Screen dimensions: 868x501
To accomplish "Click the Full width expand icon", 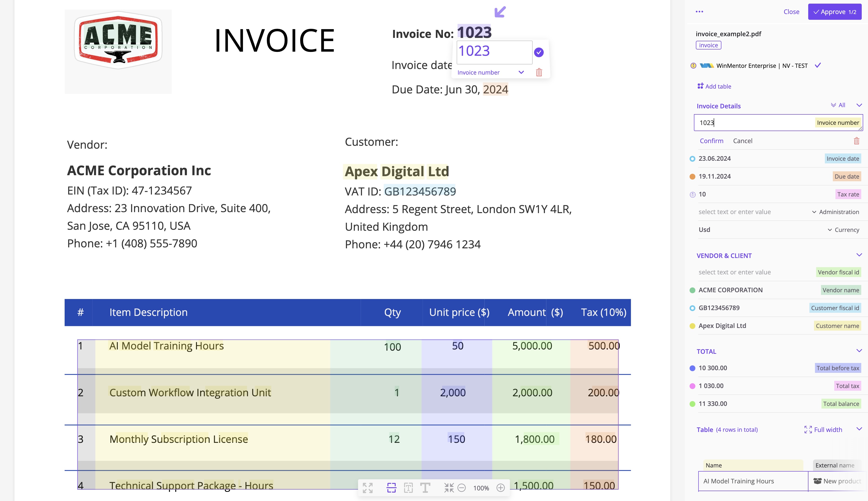I will click(x=808, y=429).
